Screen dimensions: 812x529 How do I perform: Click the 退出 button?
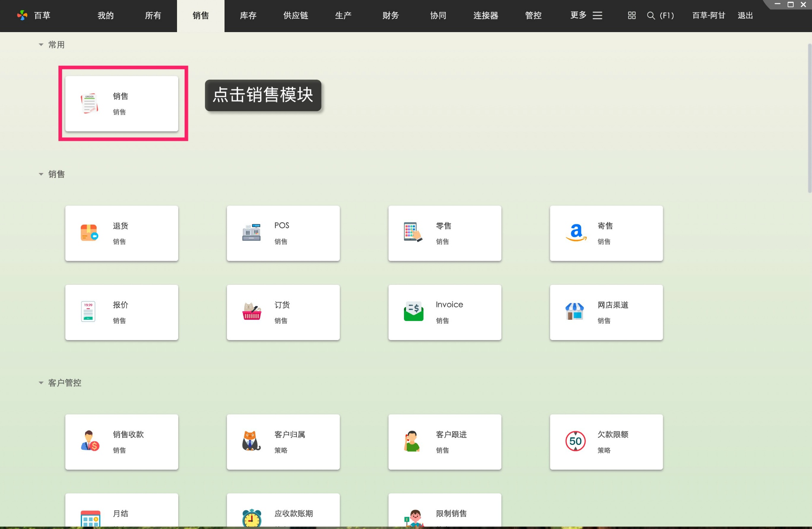tap(745, 16)
